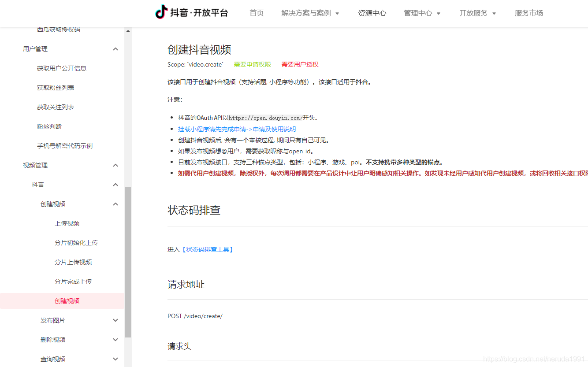Viewport: 588px width, 367px height.
Task: Open 分片上传视频 sidebar item
Action: [73, 262]
